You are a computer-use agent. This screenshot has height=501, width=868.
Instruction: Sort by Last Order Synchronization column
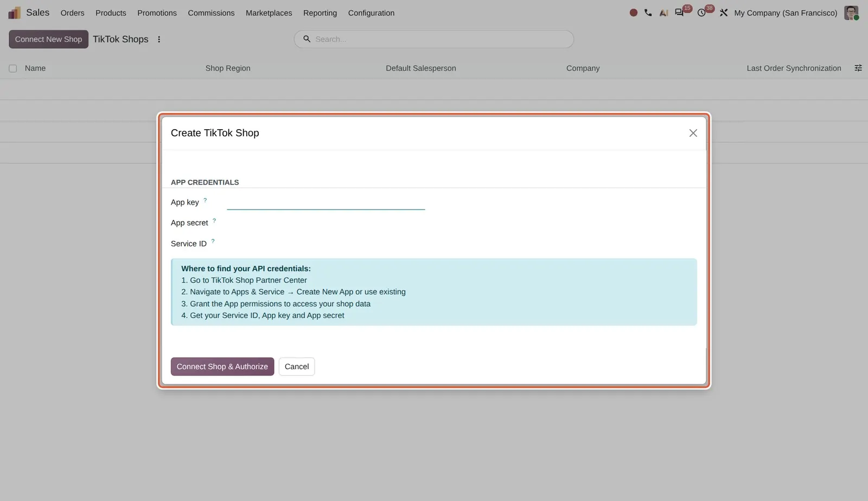[794, 68]
